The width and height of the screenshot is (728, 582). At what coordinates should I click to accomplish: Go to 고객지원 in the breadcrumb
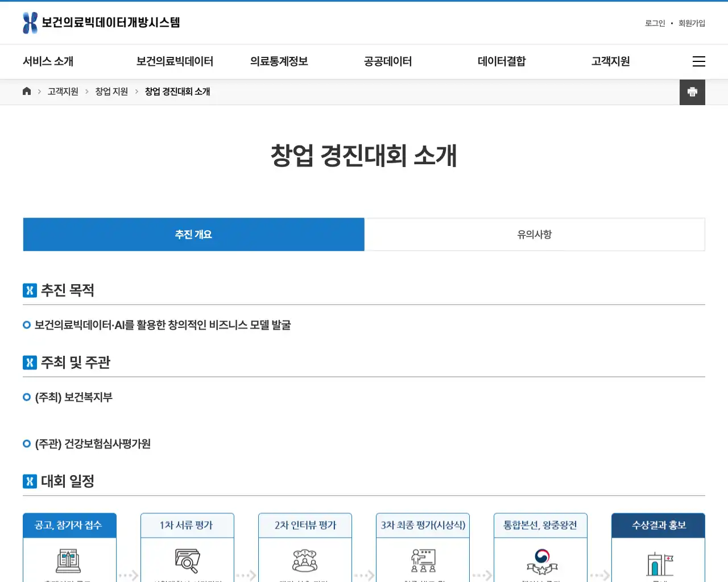(x=63, y=92)
